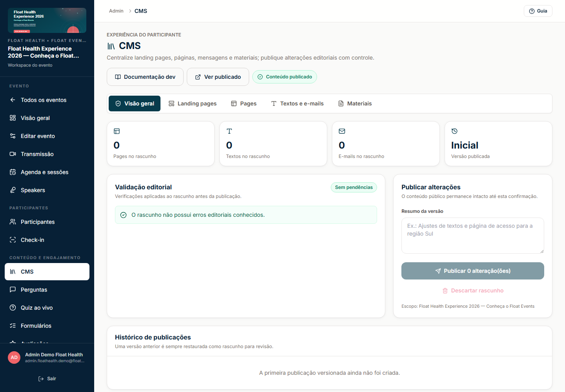Open the Documentação dev button
This screenshot has width=565, height=392.
click(145, 77)
